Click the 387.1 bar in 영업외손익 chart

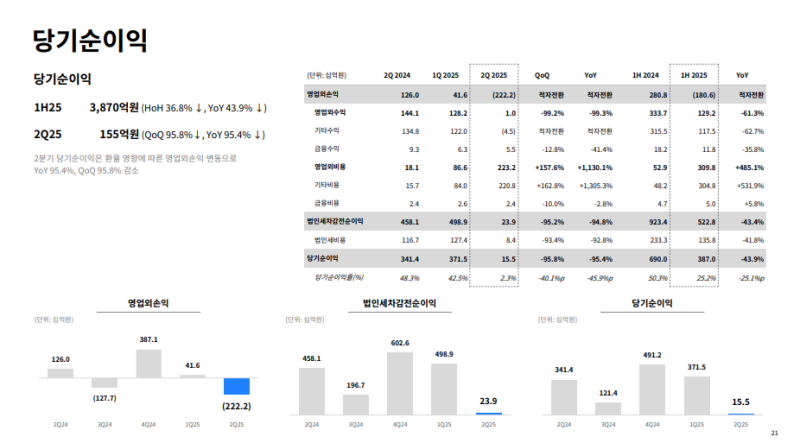(148, 362)
